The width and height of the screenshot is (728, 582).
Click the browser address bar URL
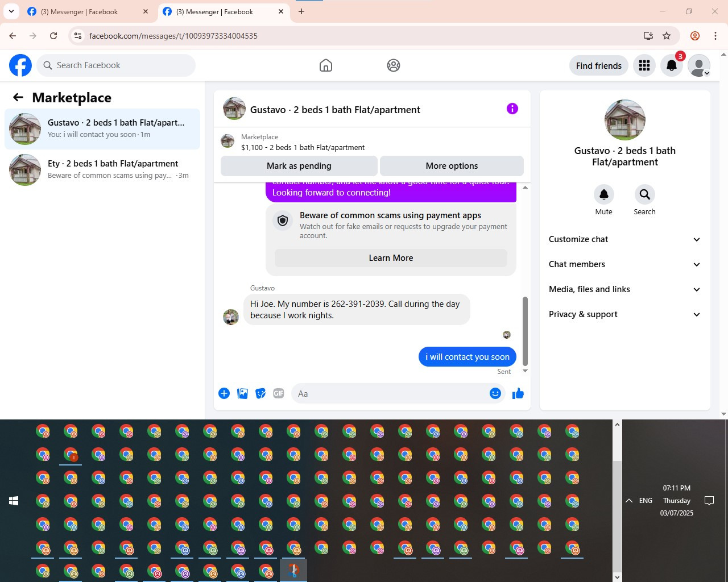[x=173, y=36]
